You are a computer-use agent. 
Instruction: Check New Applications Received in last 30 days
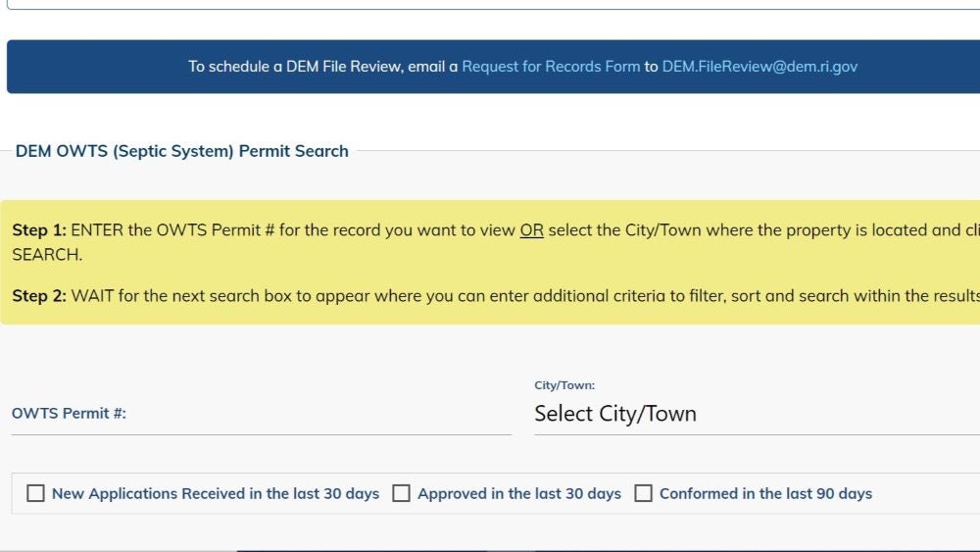tap(35, 493)
